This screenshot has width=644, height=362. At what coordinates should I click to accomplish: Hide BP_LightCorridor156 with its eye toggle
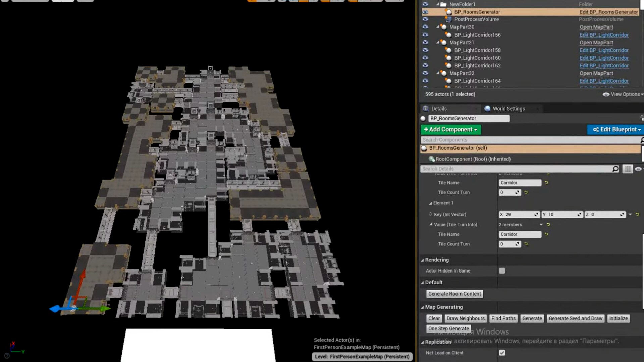coord(425,35)
